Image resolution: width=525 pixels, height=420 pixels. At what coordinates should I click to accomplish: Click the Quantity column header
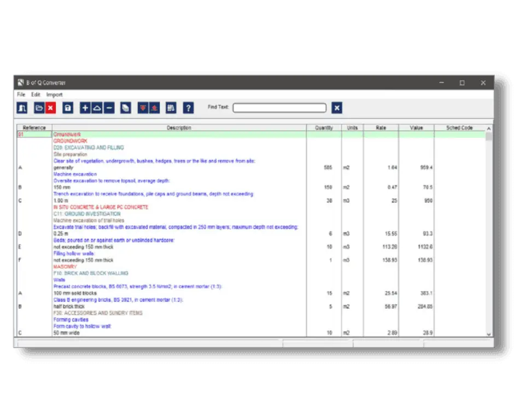tap(324, 127)
